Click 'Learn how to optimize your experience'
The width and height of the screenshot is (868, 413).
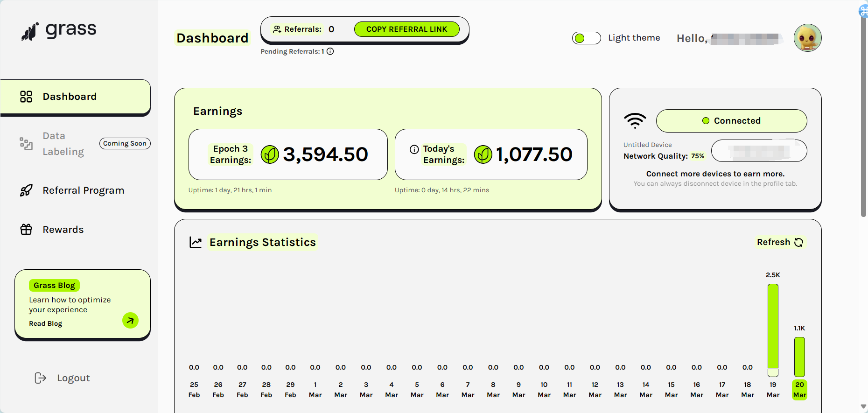click(70, 305)
